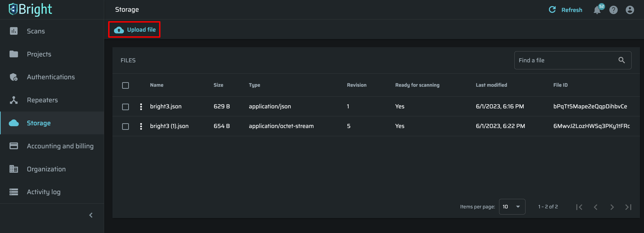This screenshot has width=644, height=233.
Task: Click the bright3 (1).json file name
Action: coord(169,126)
